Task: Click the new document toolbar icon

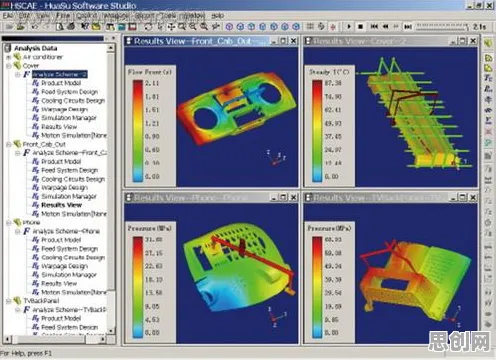Action: [x=60, y=27]
